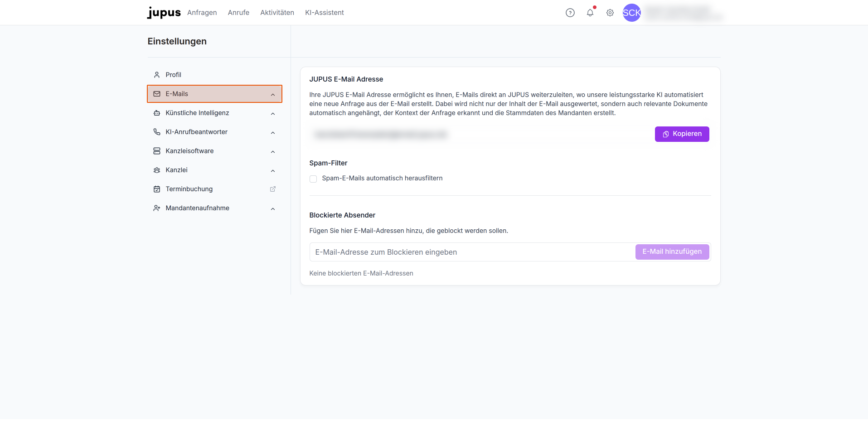Click the JUPUS E-Mail Adresse heading
The image size is (868, 421).
pyautogui.click(x=346, y=79)
